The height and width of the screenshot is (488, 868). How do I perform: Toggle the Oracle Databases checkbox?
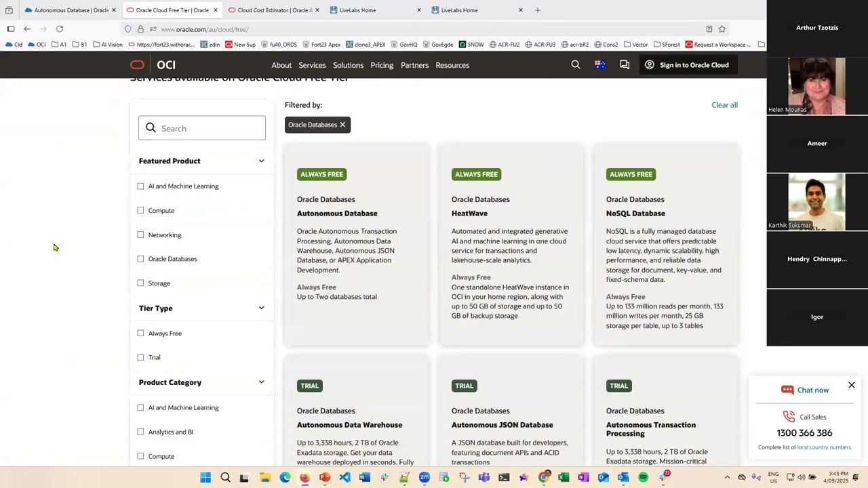point(140,259)
